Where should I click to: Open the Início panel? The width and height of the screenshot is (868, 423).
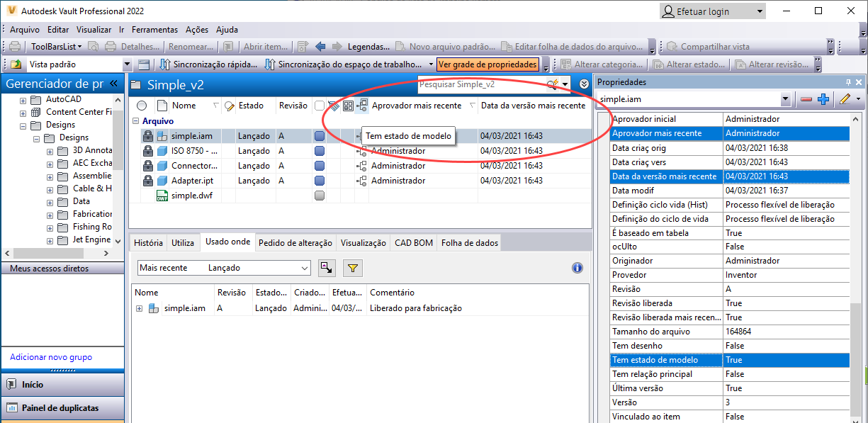(x=62, y=385)
